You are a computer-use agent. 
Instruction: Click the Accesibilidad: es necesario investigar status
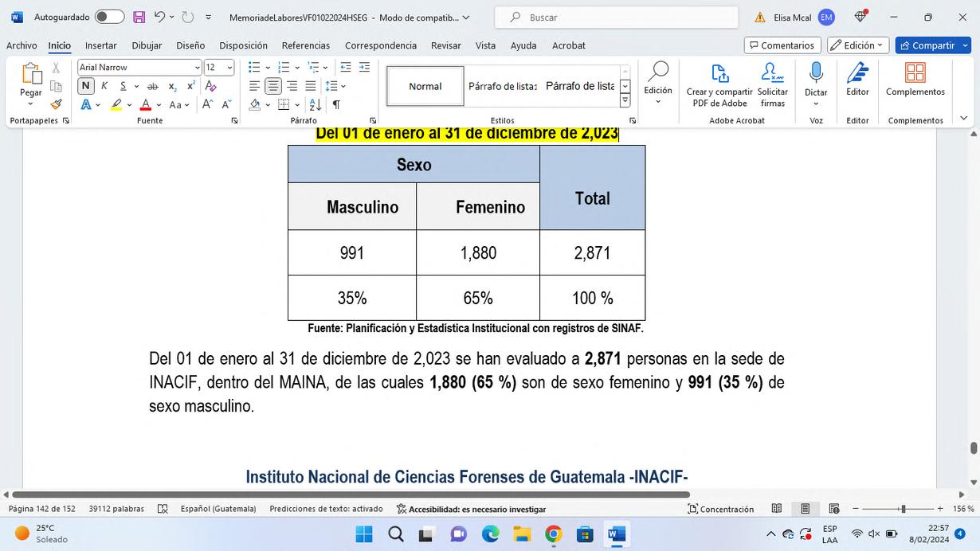point(471,509)
